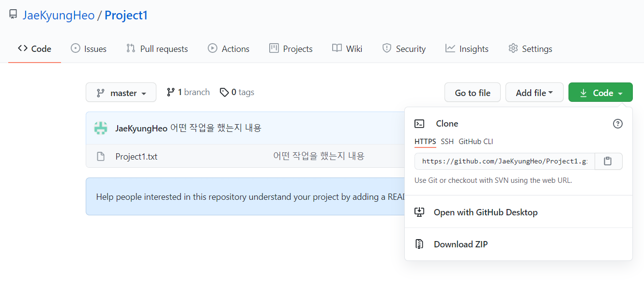Click the download arrow icon on Code button
Viewport: 644px width, 291px height.
click(583, 93)
